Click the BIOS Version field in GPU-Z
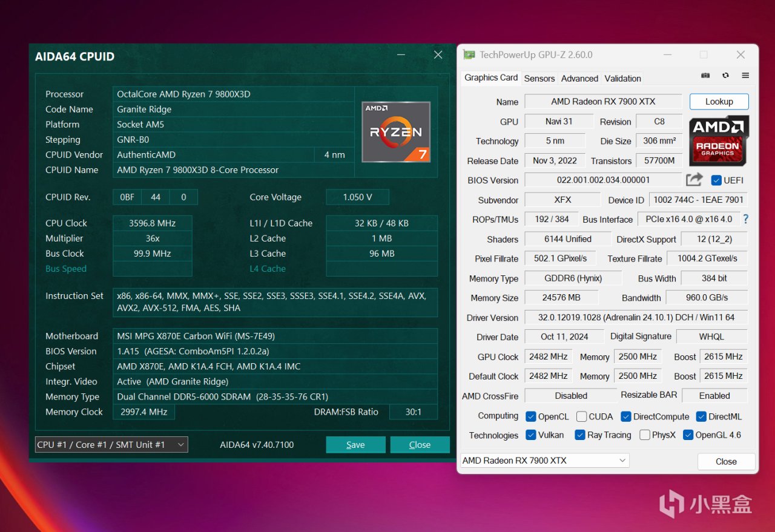The width and height of the screenshot is (775, 532). pyautogui.click(x=603, y=180)
